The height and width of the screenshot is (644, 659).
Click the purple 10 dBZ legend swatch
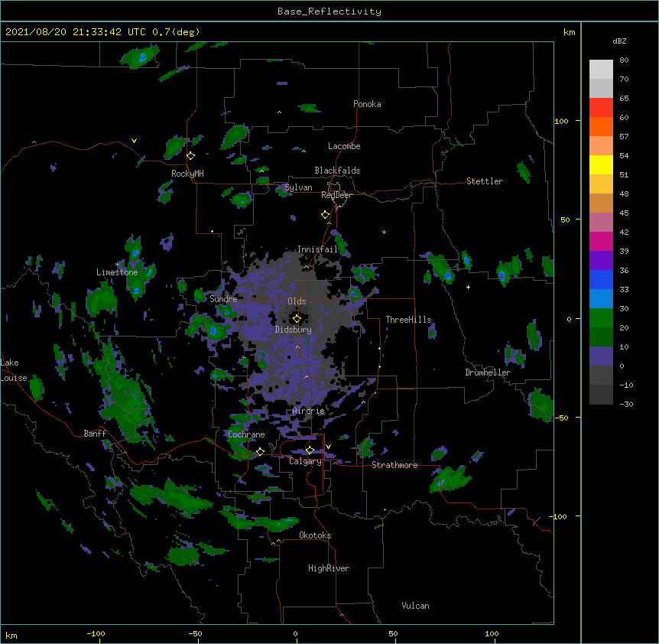601,356
